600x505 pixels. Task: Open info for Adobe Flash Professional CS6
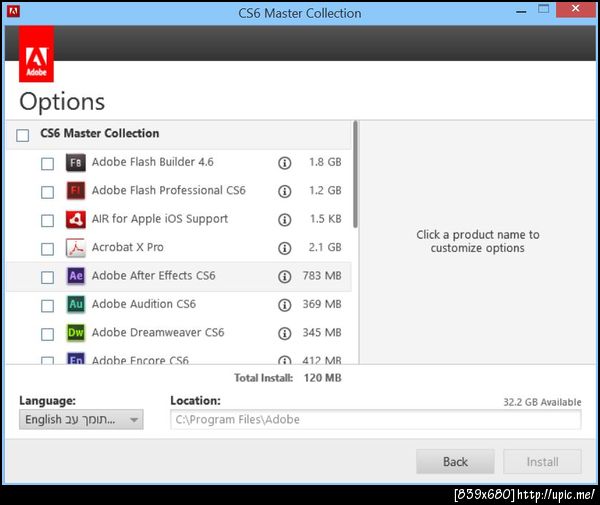pos(284,191)
